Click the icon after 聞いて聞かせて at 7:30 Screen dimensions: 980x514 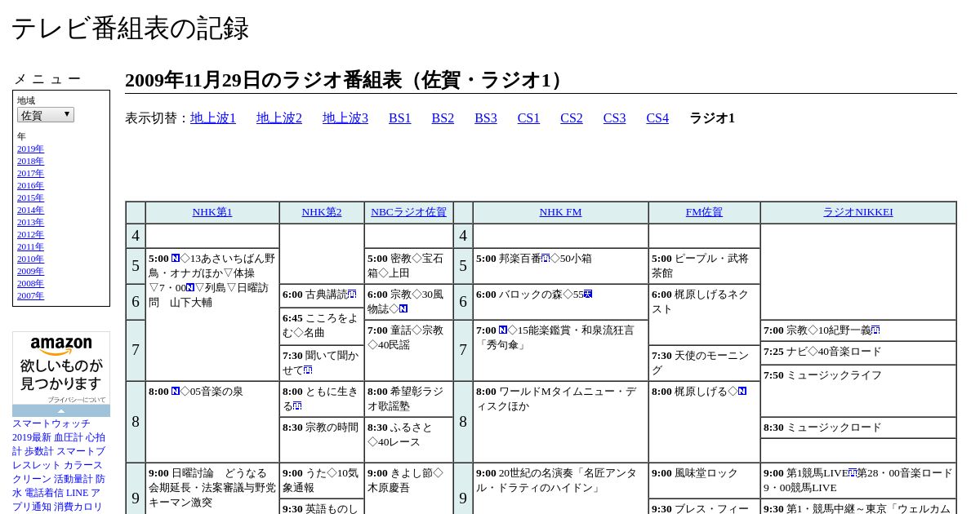308,370
